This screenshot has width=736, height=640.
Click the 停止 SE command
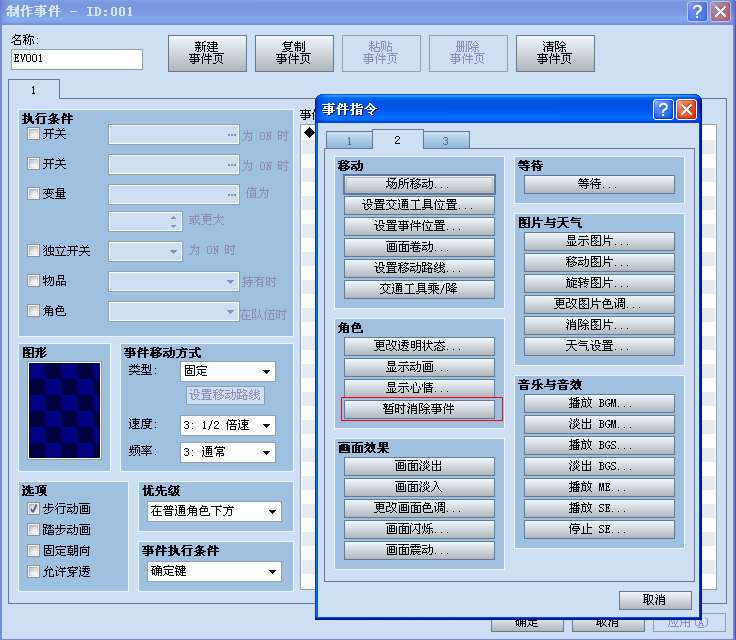tap(599, 529)
